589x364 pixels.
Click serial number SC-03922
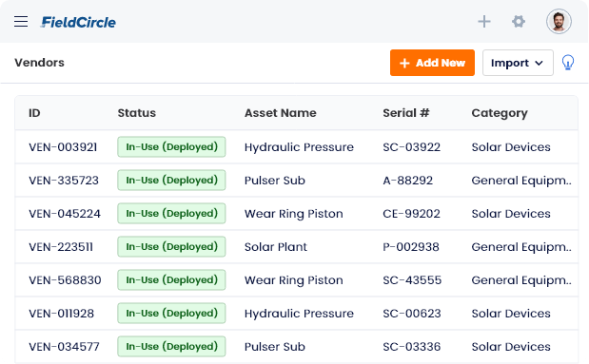[411, 147]
